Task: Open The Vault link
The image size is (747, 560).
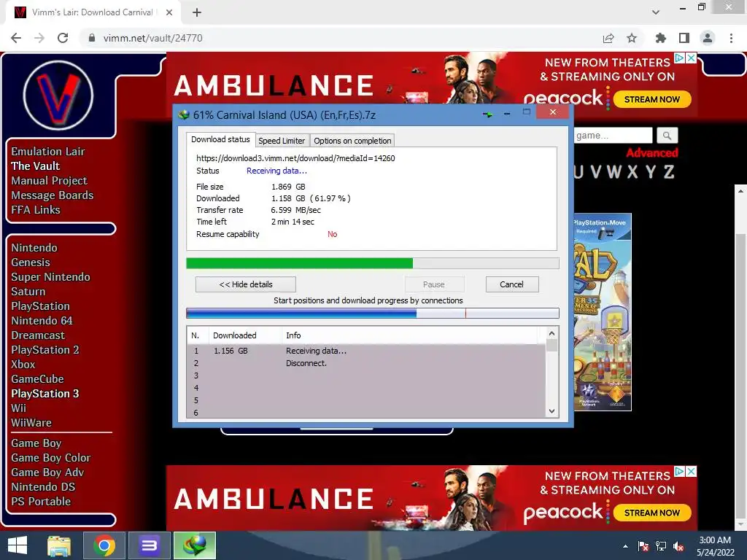Action: 36,166
